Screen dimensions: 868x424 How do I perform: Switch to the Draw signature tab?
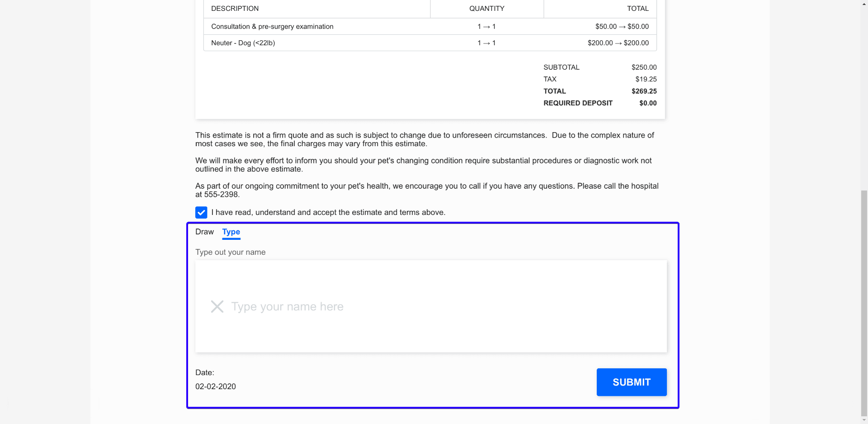click(204, 232)
